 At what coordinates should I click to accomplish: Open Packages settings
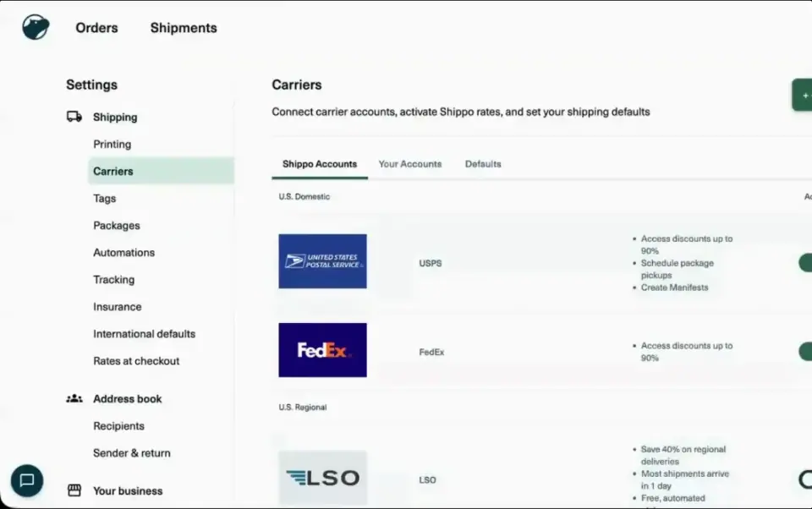coord(117,225)
